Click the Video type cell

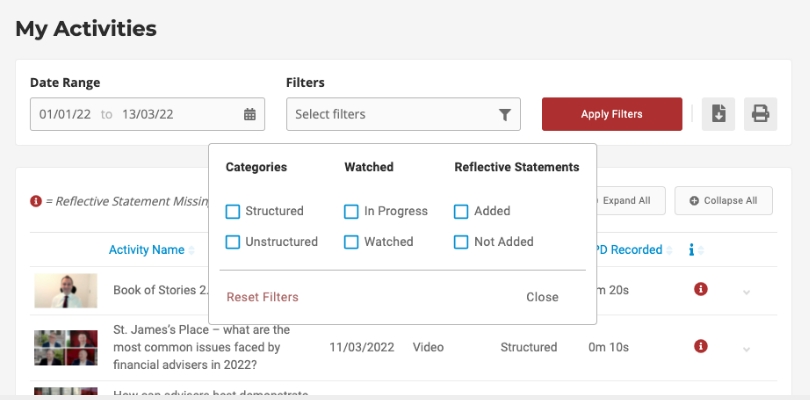(x=428, y=347)
